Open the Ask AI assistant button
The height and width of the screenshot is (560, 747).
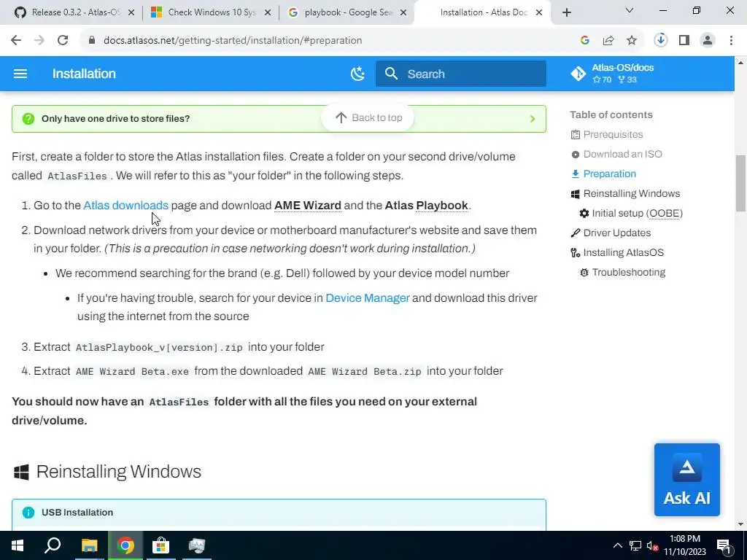pos(687,480)
